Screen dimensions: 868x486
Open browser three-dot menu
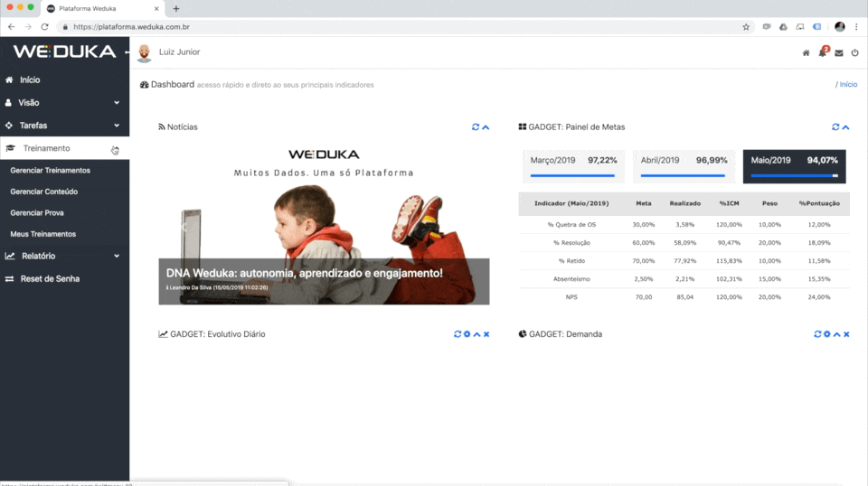pyautogui.click(x=856, y=26)
